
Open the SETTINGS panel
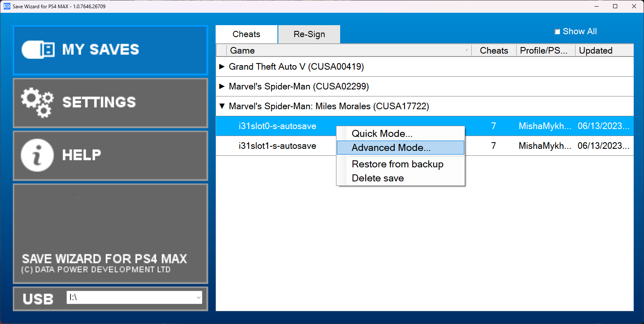point(110,103)
